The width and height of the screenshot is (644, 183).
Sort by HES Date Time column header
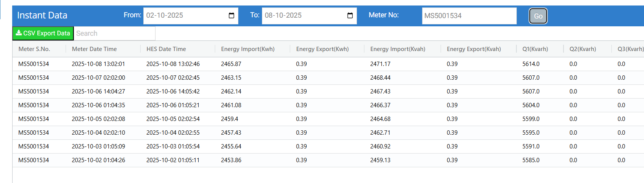pos(166,49)
